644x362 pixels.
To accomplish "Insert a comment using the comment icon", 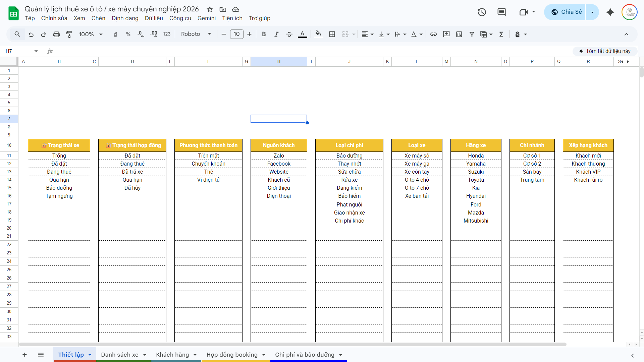I will pos(446,34).
